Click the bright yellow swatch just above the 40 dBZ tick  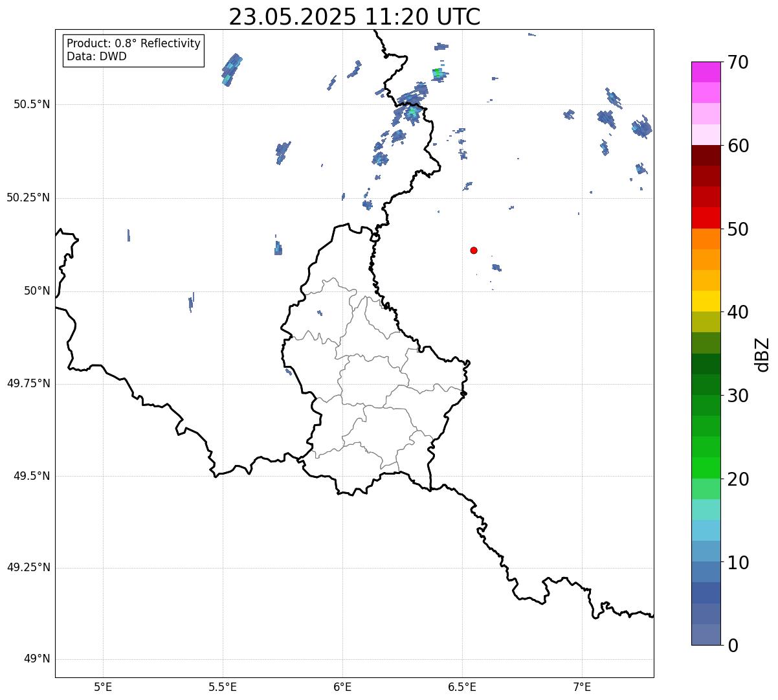[706, 301]
